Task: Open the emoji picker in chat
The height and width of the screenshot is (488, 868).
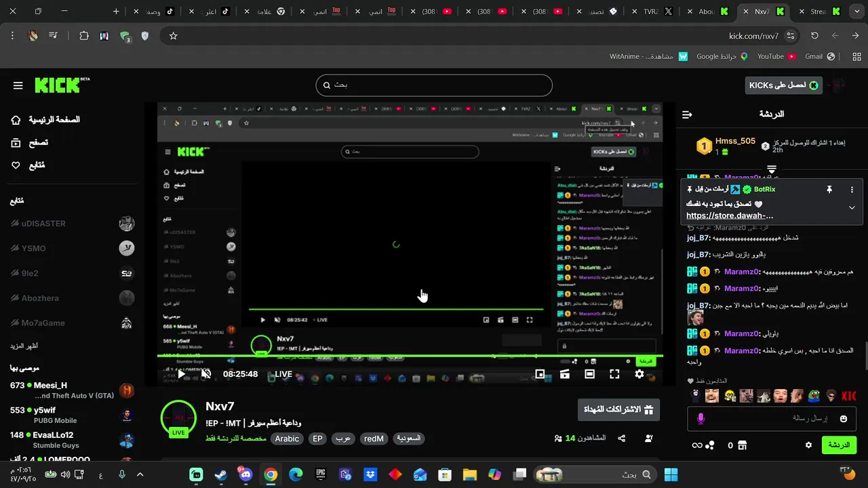Action: coord(844,419)
